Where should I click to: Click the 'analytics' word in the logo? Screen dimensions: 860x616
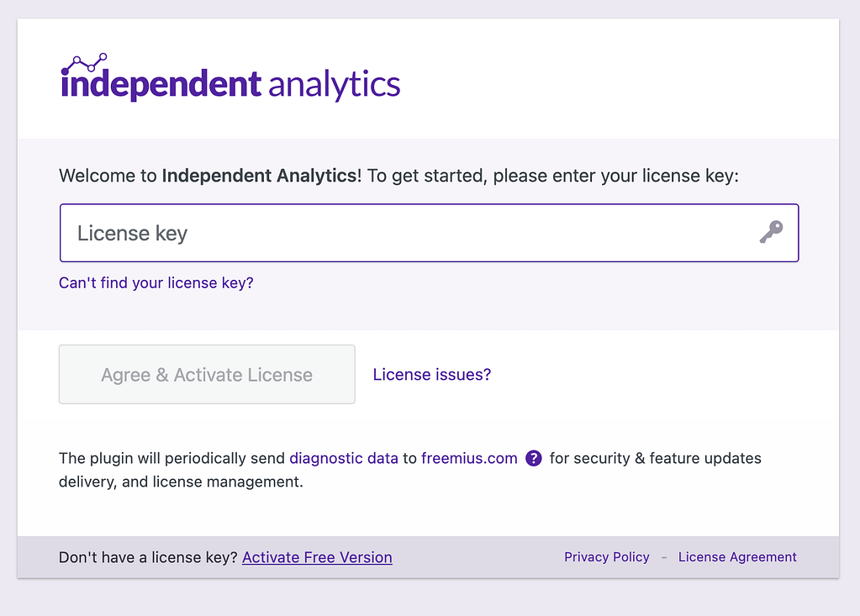334,85
